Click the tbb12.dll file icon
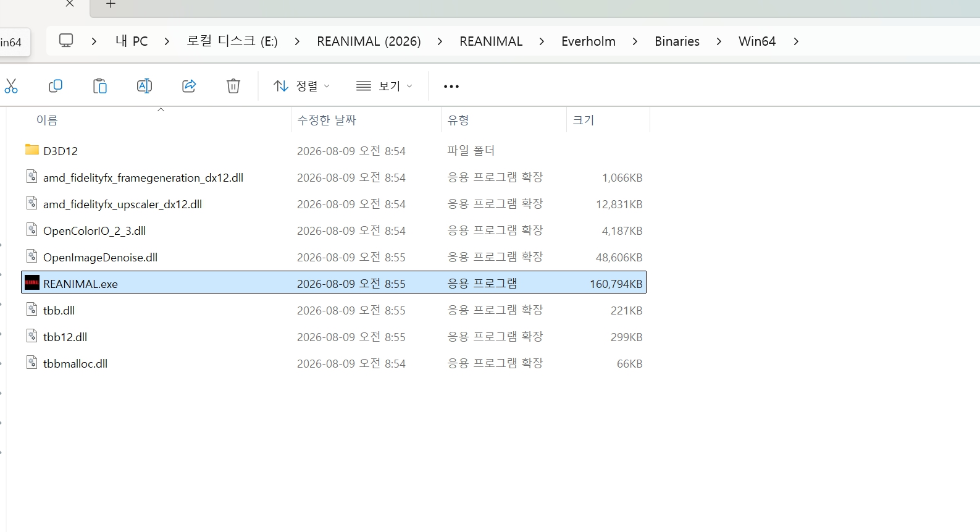980x532 pixels. [x=32, y=336]
